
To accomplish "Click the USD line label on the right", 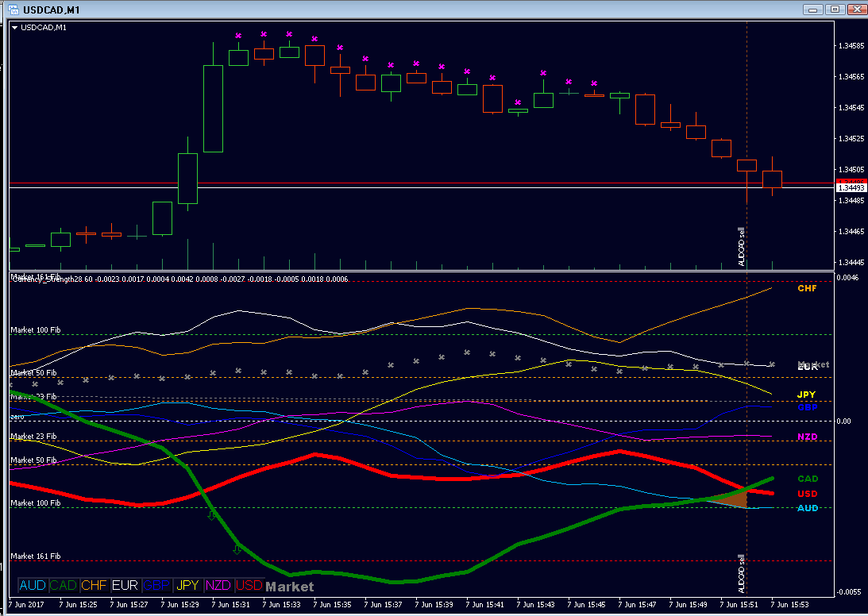I will [808, 494].
